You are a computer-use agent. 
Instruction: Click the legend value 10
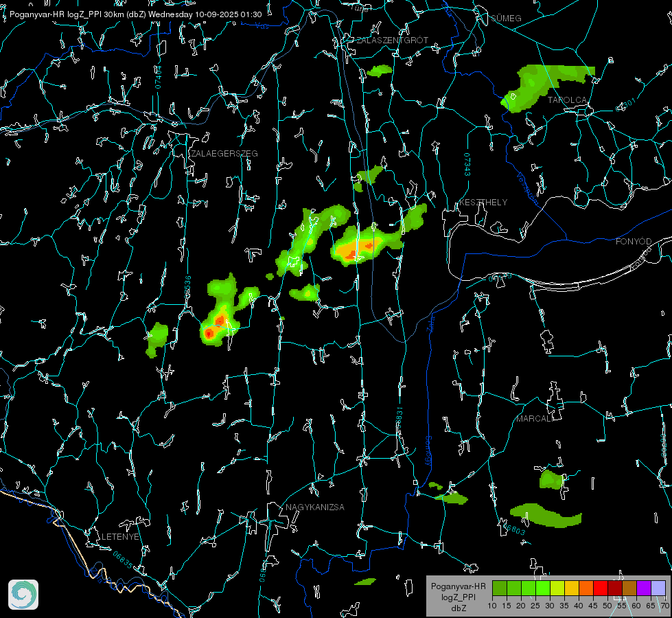(x=492, y=606)
